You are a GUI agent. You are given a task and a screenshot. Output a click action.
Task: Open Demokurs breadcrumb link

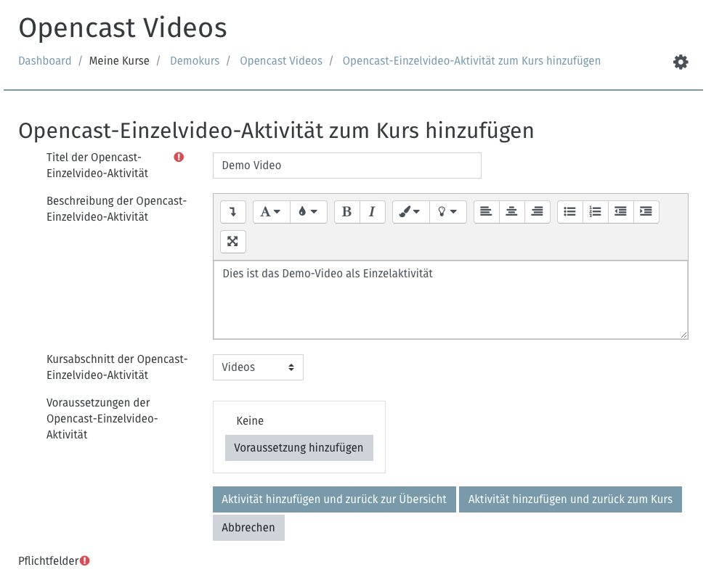click(195, 61)
